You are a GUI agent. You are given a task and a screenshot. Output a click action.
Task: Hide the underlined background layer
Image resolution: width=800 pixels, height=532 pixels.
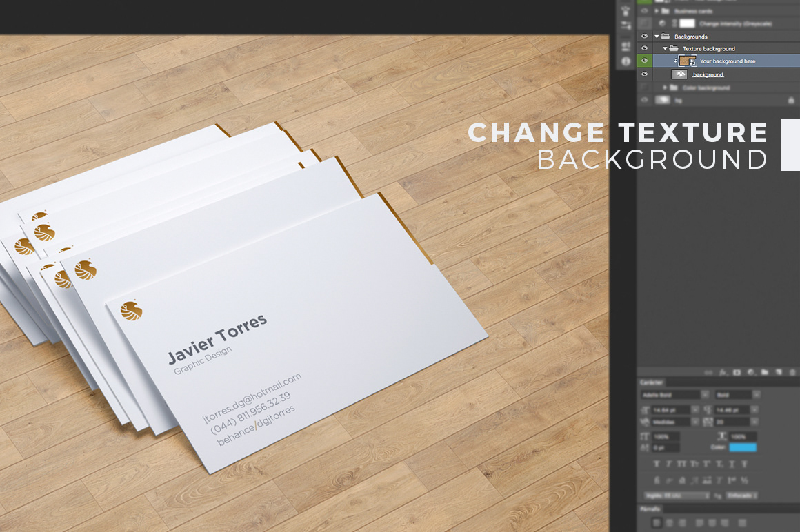(644, 74)
